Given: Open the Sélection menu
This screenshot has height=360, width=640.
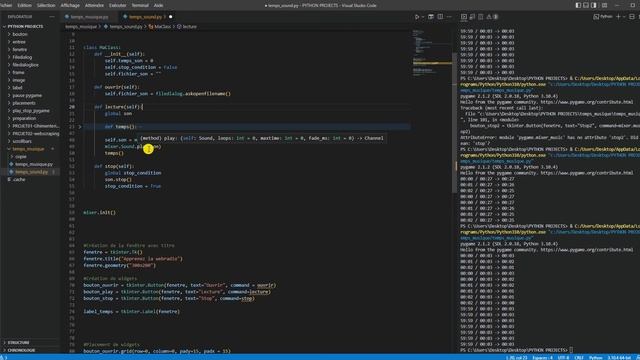Looking at the screenshot, I should (x=46, y=5).
